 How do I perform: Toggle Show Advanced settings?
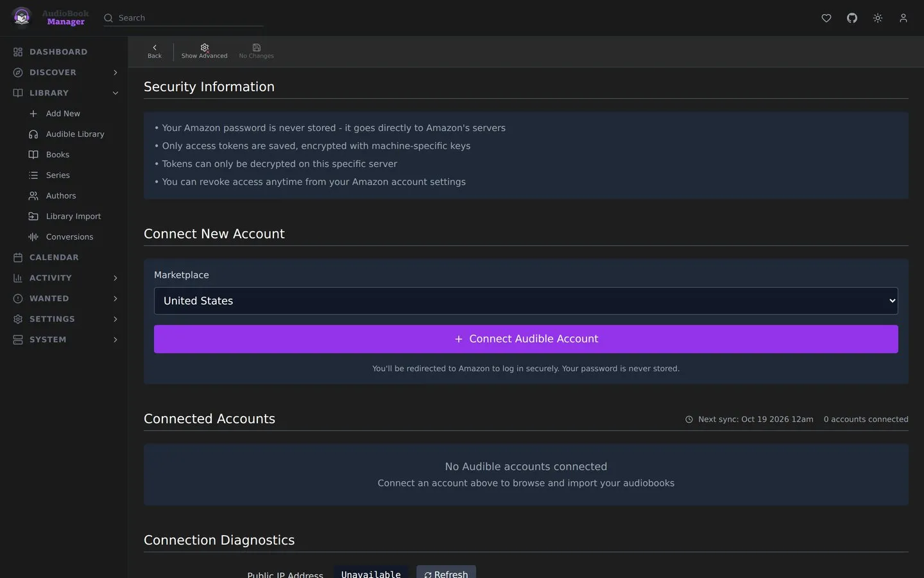(x=204, y=51)
